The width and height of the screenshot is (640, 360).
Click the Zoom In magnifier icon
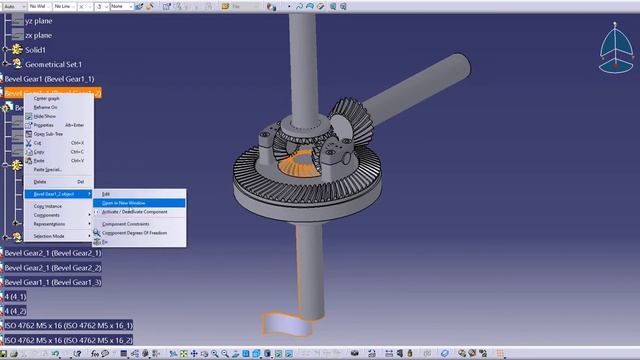coord(215,353)
